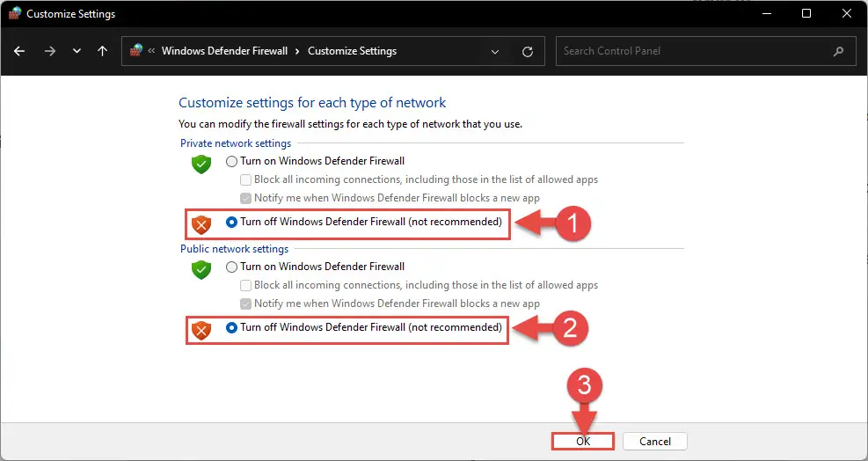Viewport: 868px width, 461px height.
Task: Click the firewall icon in address bar
Action: 136,50
